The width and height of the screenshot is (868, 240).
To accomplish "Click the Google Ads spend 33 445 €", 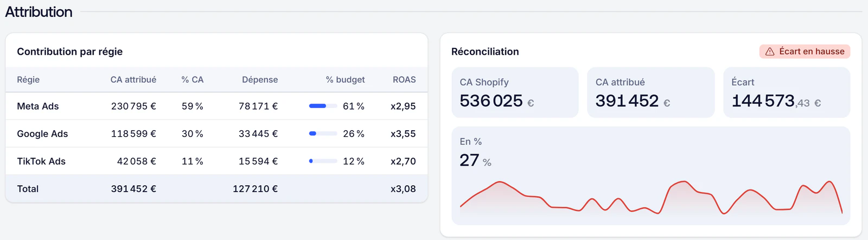I will pos(258,134).
